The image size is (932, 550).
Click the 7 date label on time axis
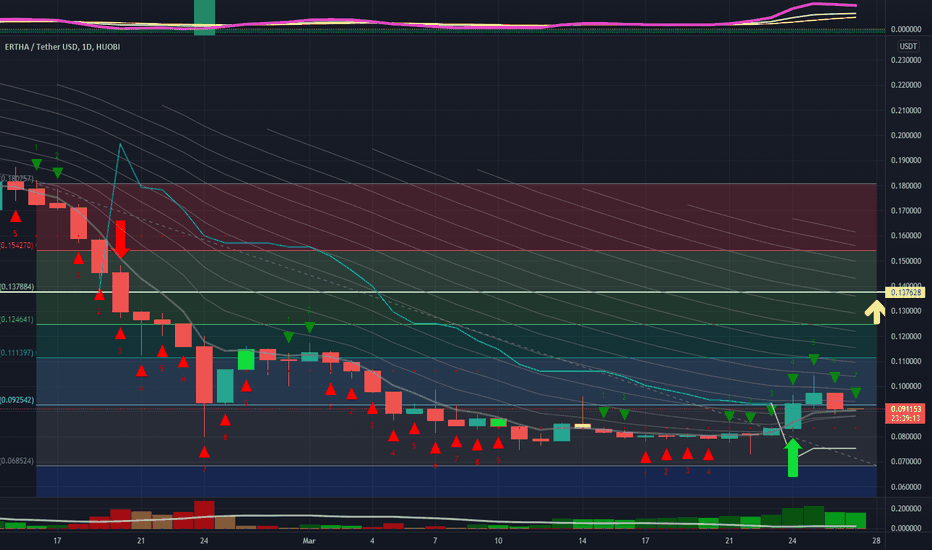click(x=435, y=540)
